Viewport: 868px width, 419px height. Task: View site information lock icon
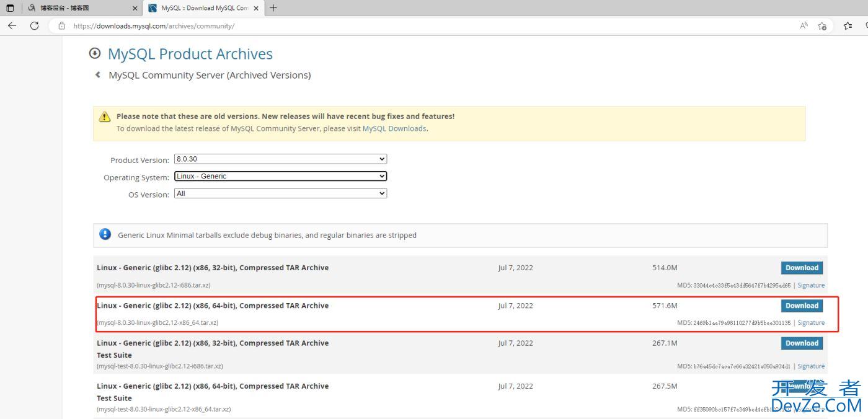coord(61,25)
